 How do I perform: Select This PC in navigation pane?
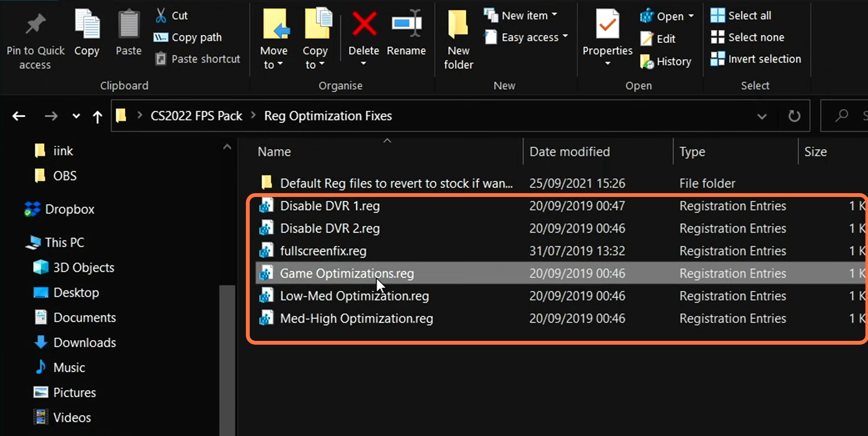55,242
